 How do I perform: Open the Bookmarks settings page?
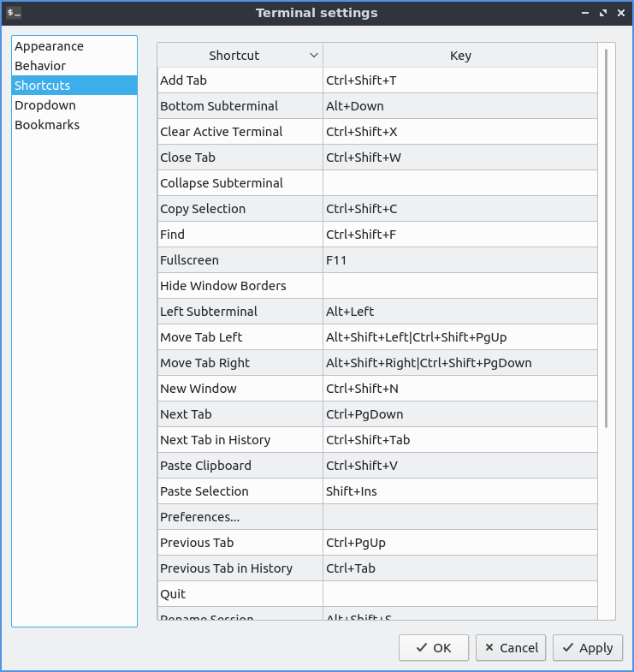click(47, 125)
